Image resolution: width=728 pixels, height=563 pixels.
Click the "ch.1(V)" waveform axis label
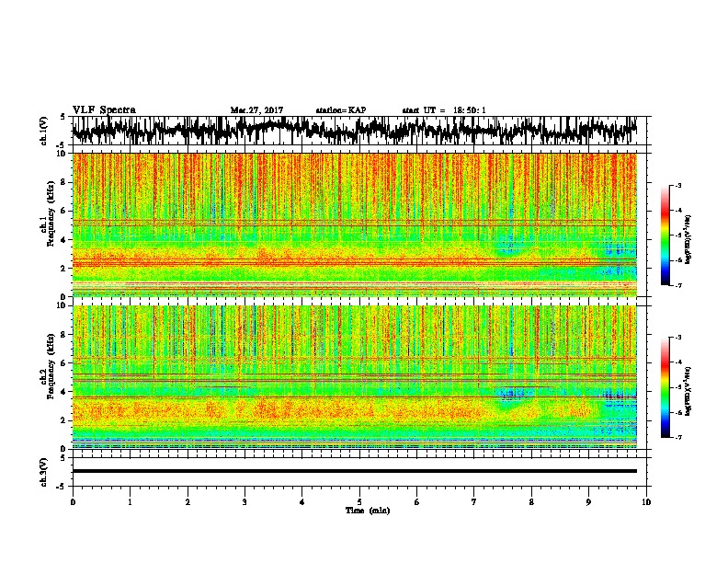[44, 131]
